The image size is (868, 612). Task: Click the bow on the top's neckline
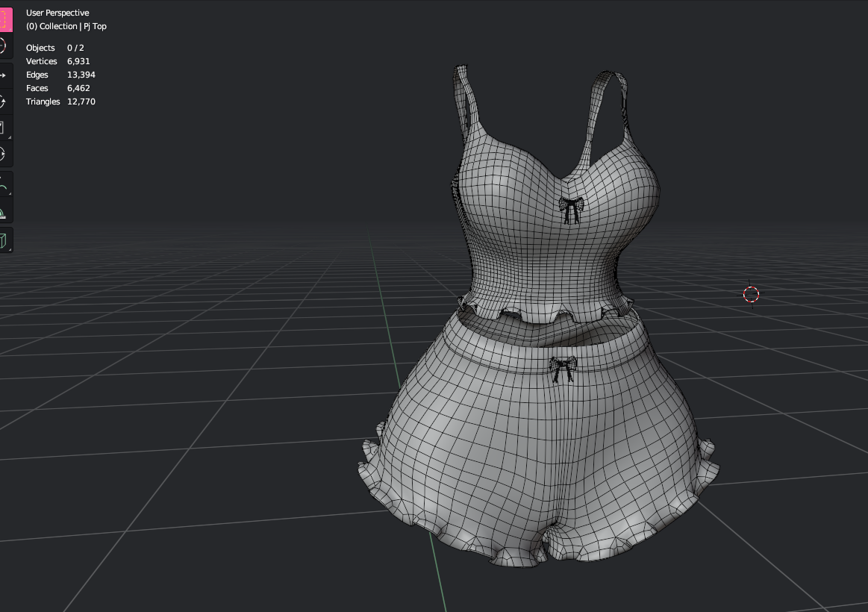pos(571,210)
